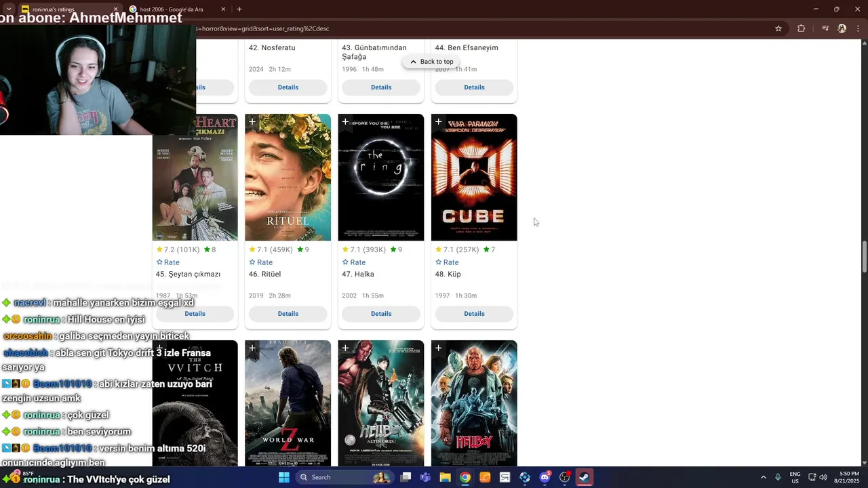Viewport: 868px width, 488px height.
Task: Click Windows taskbar search box
Action: coord(344,477)
